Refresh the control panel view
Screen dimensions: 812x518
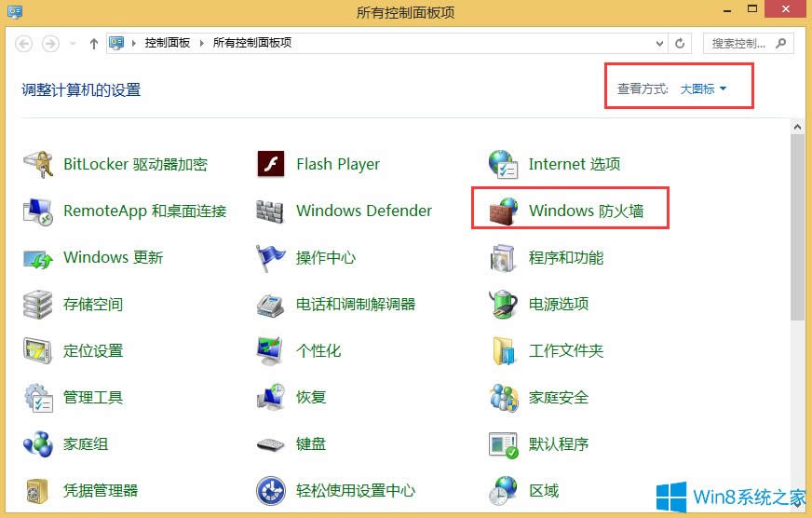[680, 44]
